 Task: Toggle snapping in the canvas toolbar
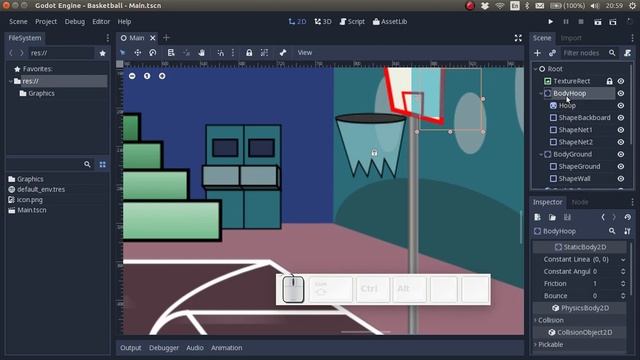(x=220, y=53)
